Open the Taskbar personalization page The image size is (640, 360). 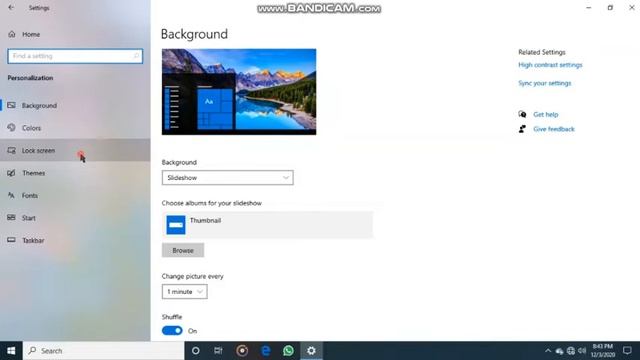75,240
